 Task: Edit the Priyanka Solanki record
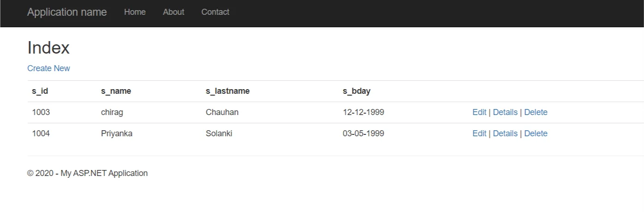click(479, 133)
